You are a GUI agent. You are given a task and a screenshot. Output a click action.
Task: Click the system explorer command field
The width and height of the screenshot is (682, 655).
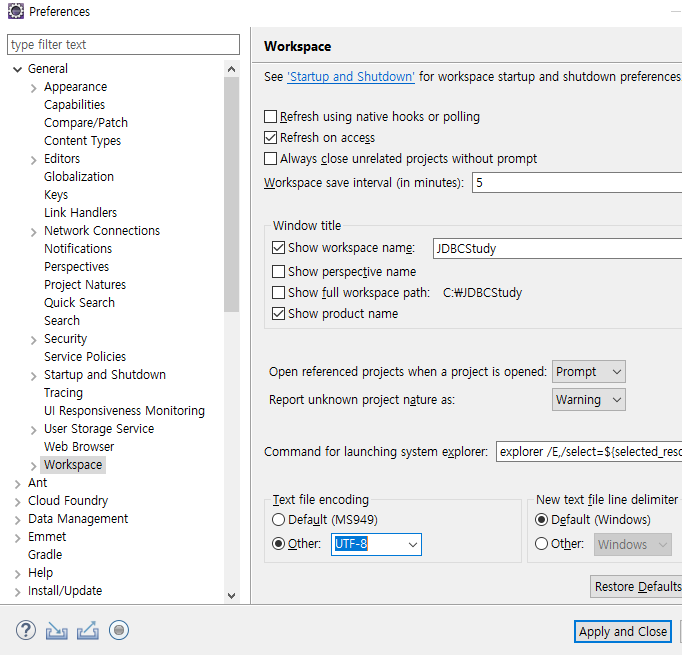[x=589, y=451]
